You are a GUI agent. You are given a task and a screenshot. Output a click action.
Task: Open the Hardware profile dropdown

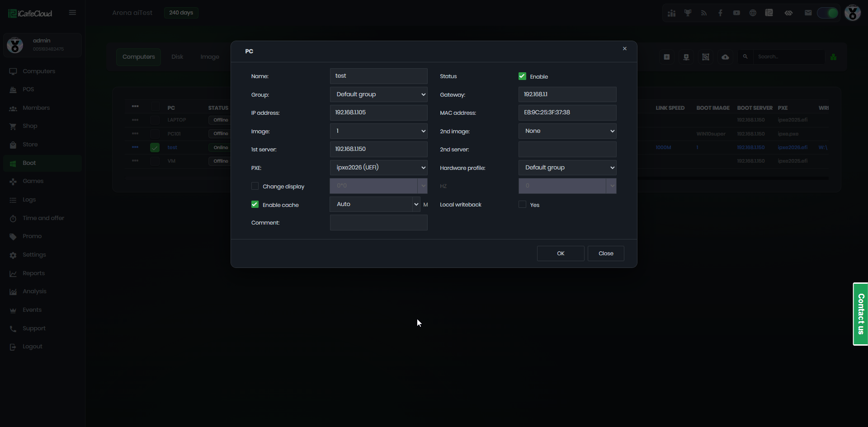click(567, 168)
